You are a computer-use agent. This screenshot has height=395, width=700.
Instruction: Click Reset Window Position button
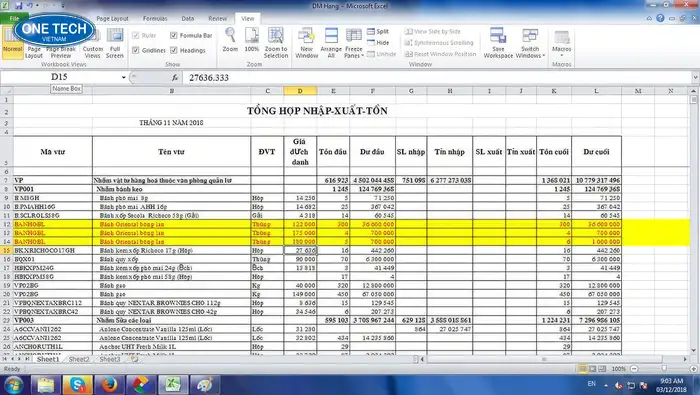440,54
